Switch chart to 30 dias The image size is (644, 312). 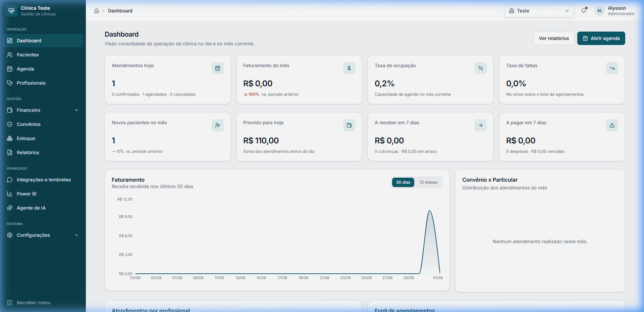click(x=403, y=182)
